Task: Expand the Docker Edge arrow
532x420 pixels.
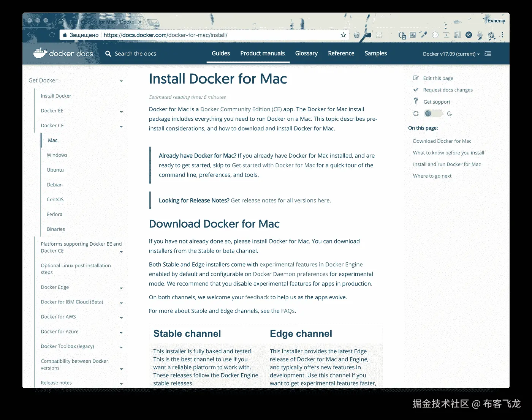Action: [x=121, y=288]
